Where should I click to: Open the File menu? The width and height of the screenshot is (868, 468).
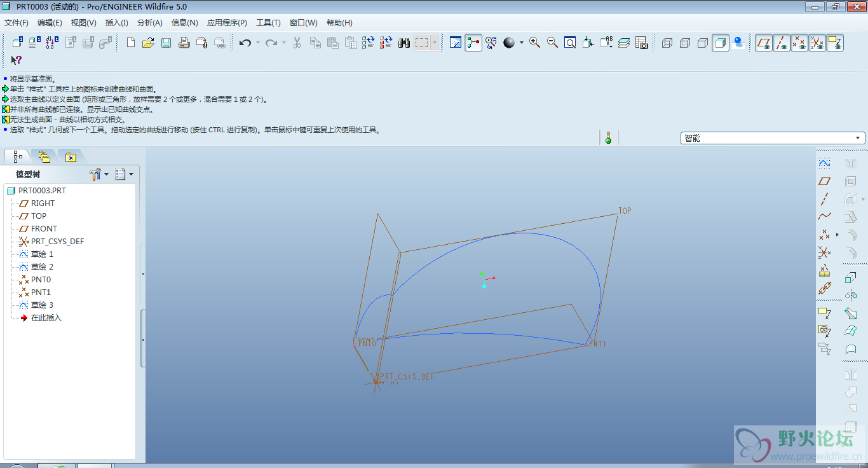[17, 22]
